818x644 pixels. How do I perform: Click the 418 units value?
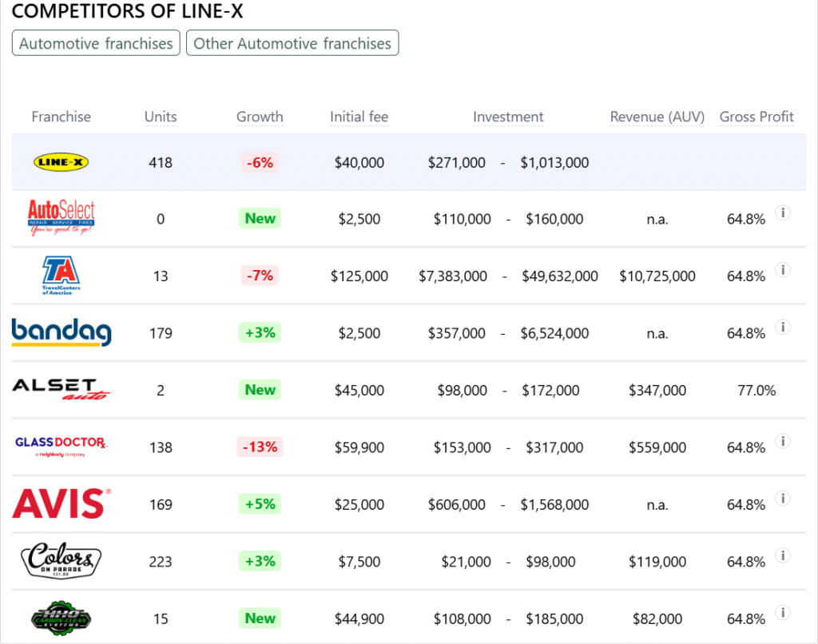click(x=161, y=163)
